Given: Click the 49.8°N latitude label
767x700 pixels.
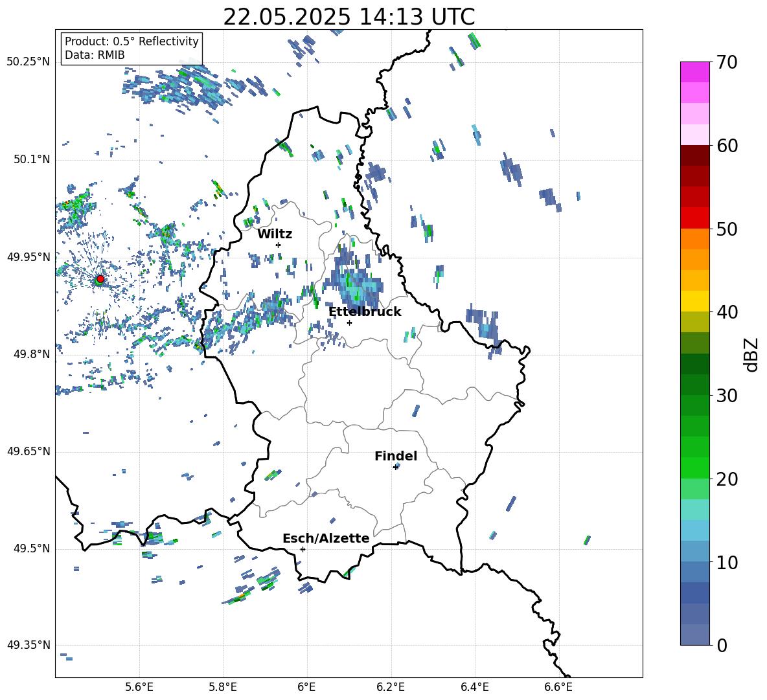Looking at the screenshot, I should point(32,354).
